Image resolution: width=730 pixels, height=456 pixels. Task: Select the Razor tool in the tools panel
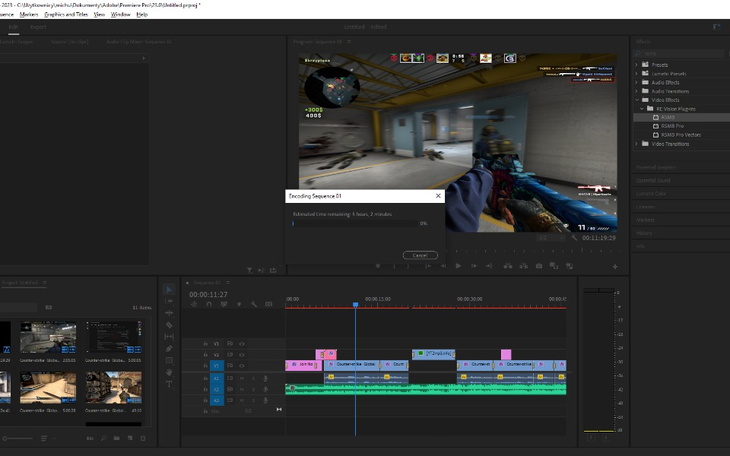(169, 325)
